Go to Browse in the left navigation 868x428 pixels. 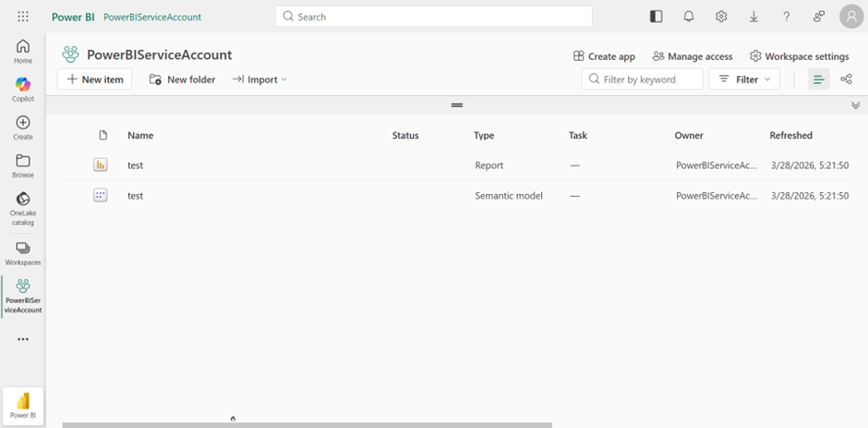coord(23,166)
